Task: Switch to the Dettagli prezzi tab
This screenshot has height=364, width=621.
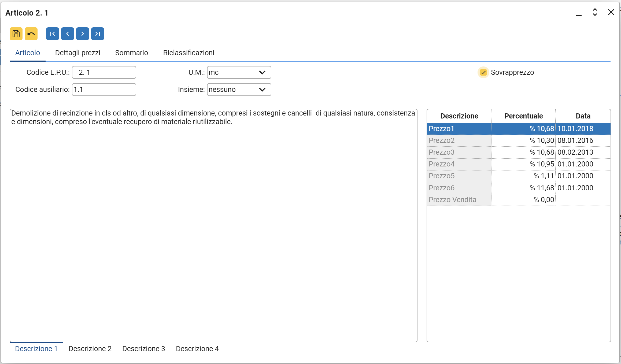Action: [78, 53]
